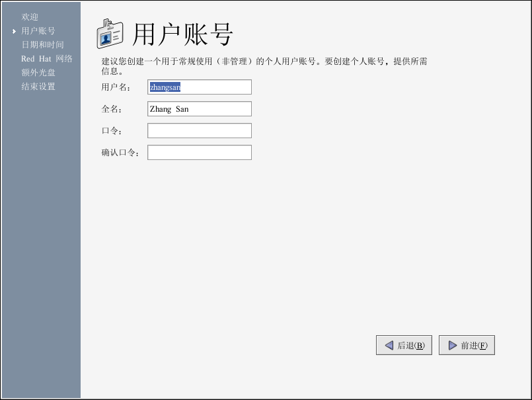532x400 pixels.
Task: Click into the empty 口令 password field
Action: pos(199,131)
